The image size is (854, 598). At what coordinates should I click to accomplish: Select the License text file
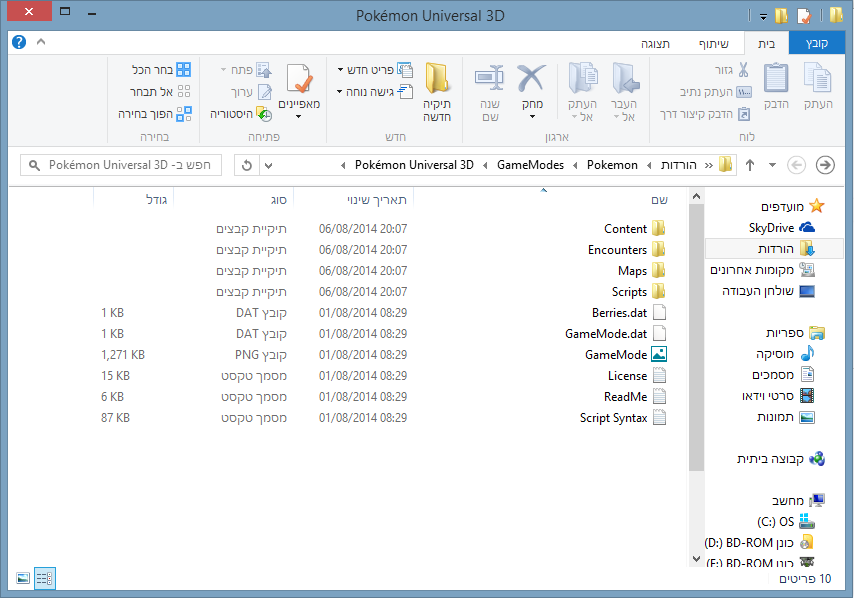(x=637, y=376)
